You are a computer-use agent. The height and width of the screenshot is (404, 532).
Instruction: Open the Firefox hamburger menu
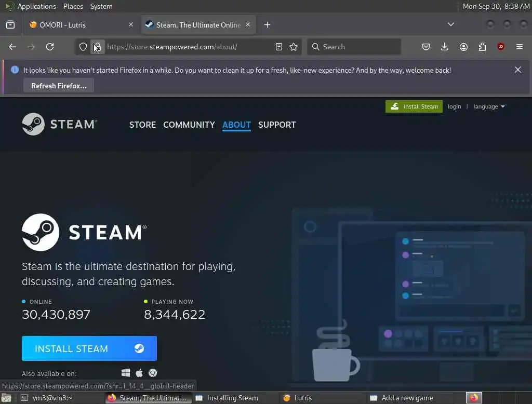520,47
